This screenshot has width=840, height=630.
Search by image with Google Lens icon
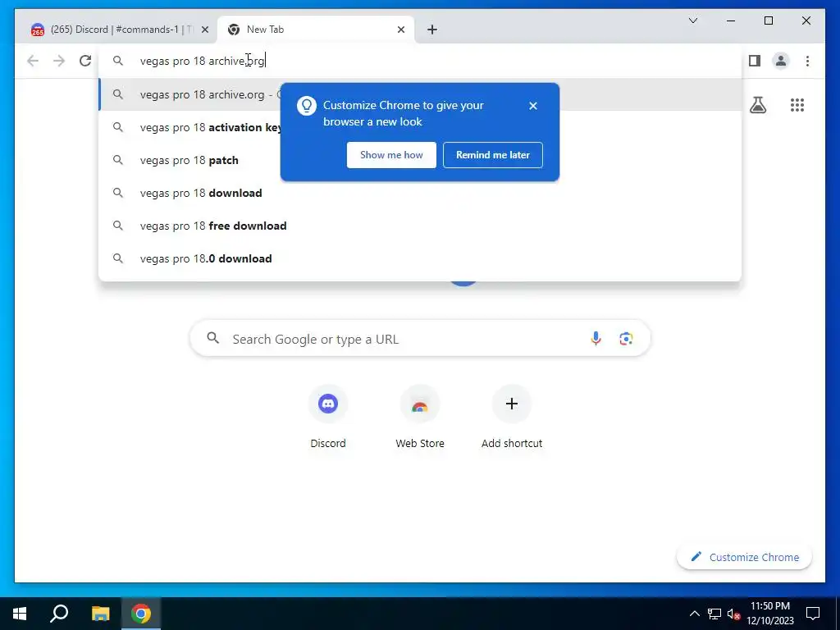[x=626, y=339]
